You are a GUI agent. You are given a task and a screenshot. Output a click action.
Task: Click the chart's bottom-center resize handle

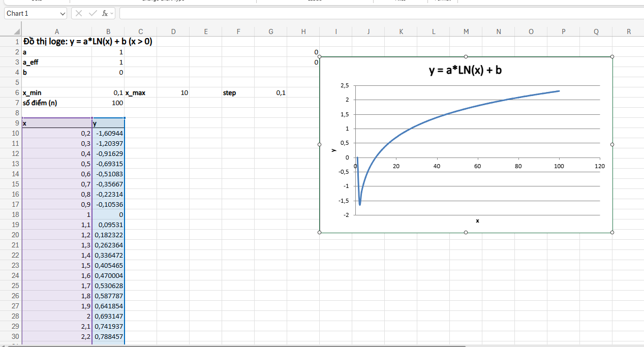(x=465, y=232)
